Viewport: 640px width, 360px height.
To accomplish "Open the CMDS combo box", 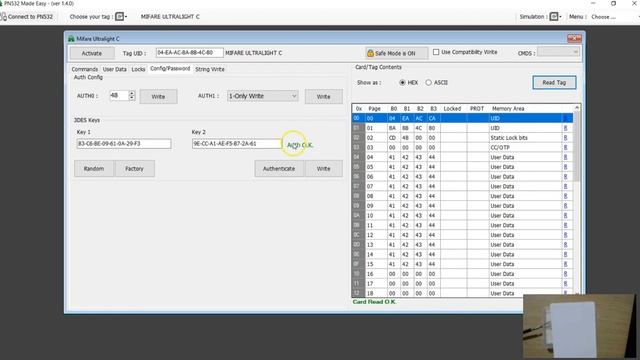I will 558,52.
